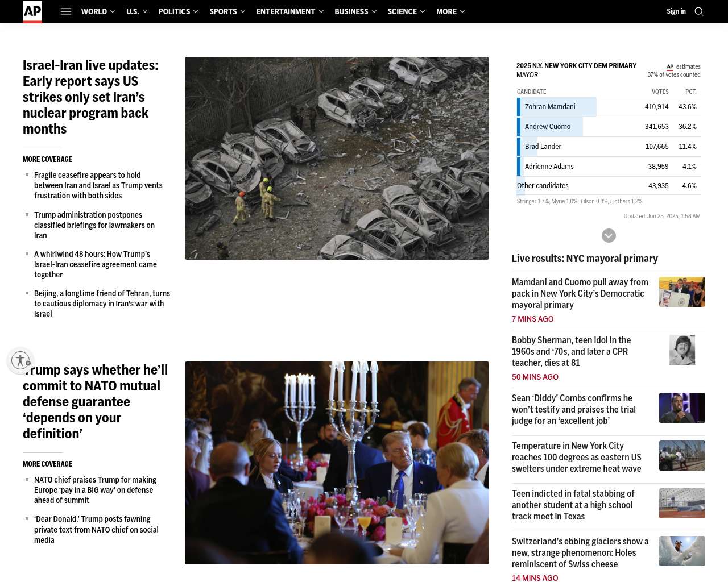Screen dimensions: 728x582
Task: Open the Bobby Sherman portrait thumbnail
Action: click(682, 350)
